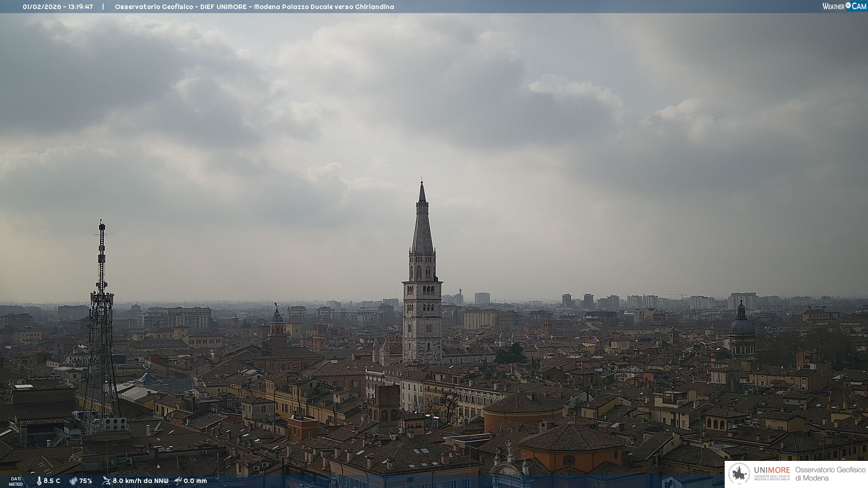Click the rain umbrella precipitation icon

coord(178,481)
